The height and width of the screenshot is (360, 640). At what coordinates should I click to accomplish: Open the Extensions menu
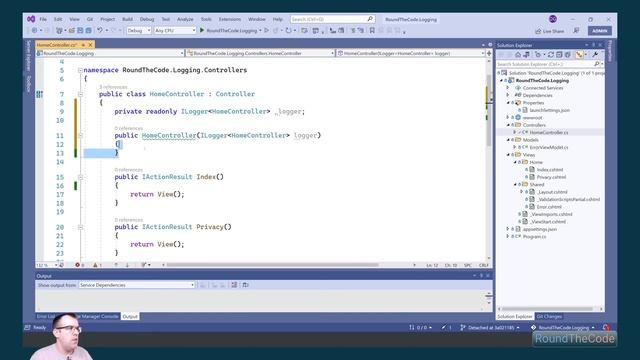pyautogui.click(x=230, y=19)
